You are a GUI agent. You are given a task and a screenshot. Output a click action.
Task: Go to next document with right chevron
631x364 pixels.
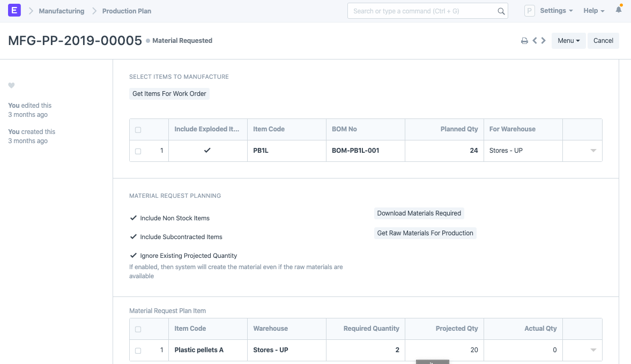click(x=543, y=40)
